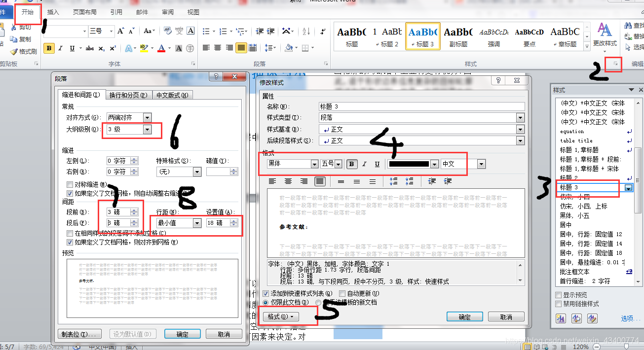Switch to the 页面布局 ribbon tab
This screenshot has width=644, height=350.
84,12
